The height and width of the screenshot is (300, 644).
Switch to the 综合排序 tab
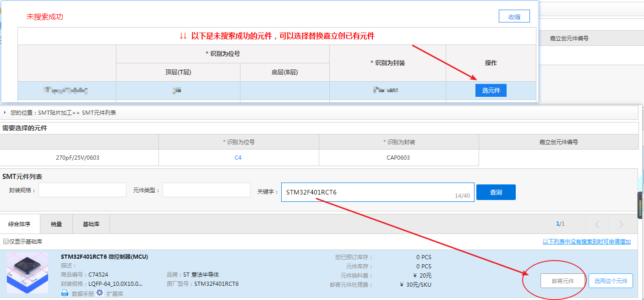pyautogui.click(x=20, y=224)
